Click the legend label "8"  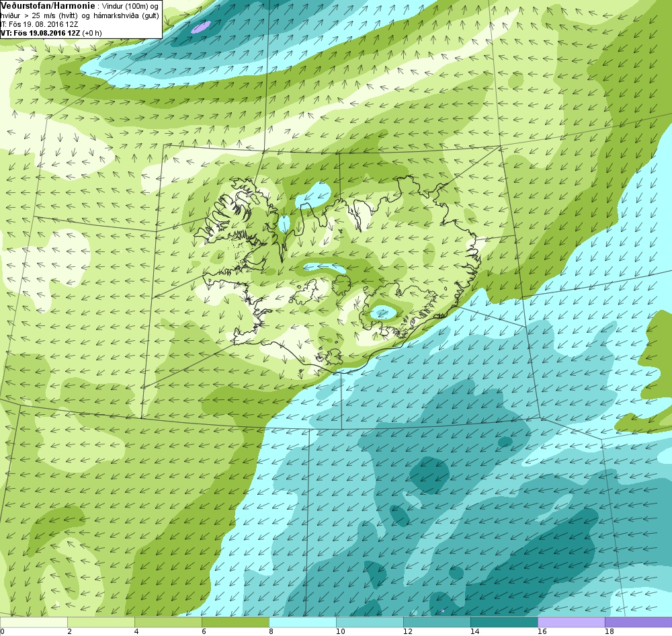pyautogui.click(x=271, y=631)
